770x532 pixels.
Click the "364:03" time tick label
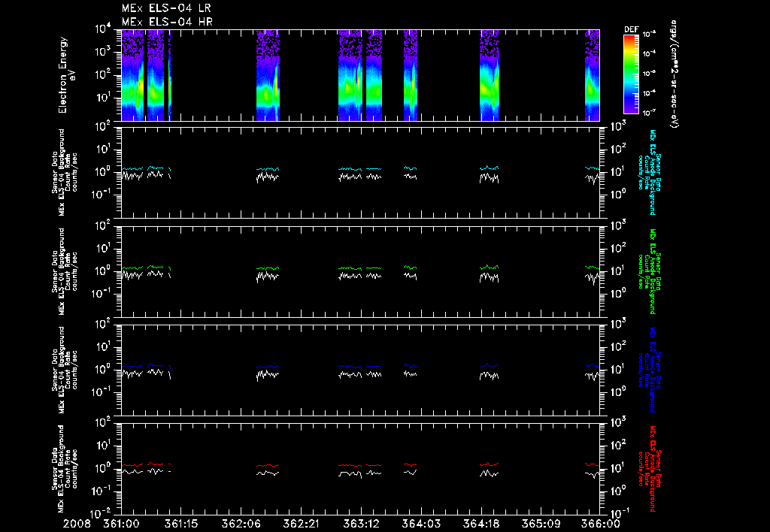(x=421, y=524)
